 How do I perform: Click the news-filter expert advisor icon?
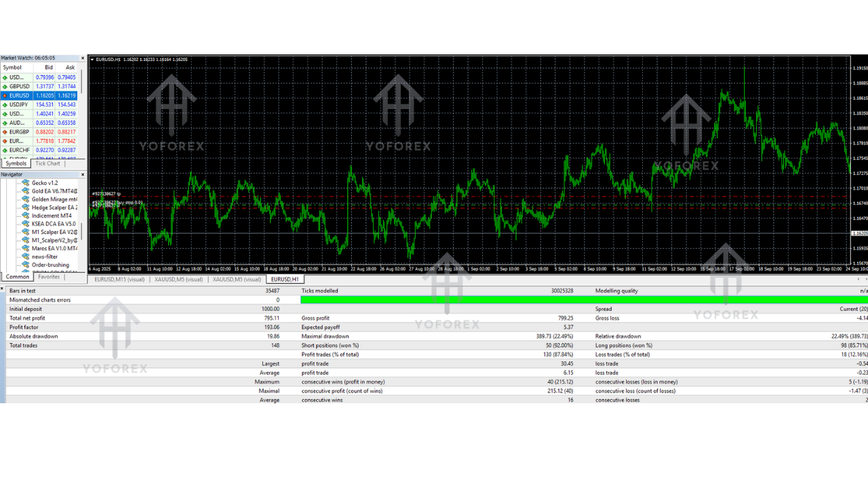[x=26, y=257]
